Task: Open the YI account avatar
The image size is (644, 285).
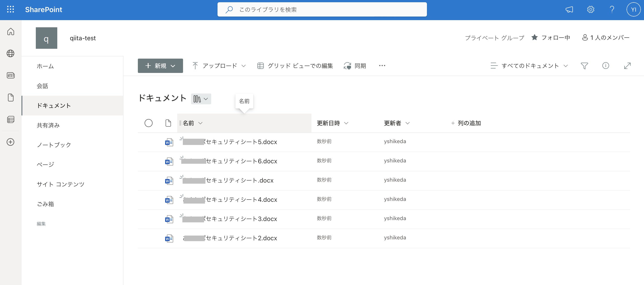Action: point(633,9)
